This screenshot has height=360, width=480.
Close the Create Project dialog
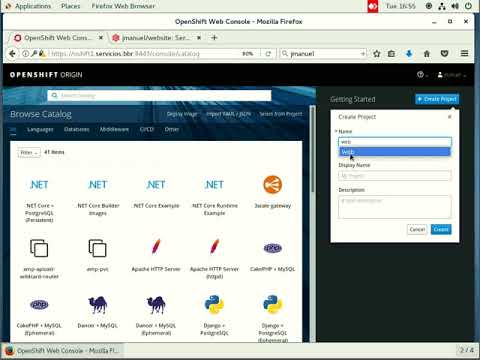click(450, 117)
